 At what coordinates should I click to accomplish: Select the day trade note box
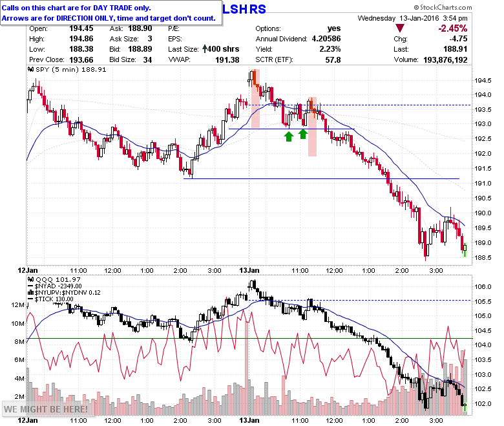tap(111, 13)
